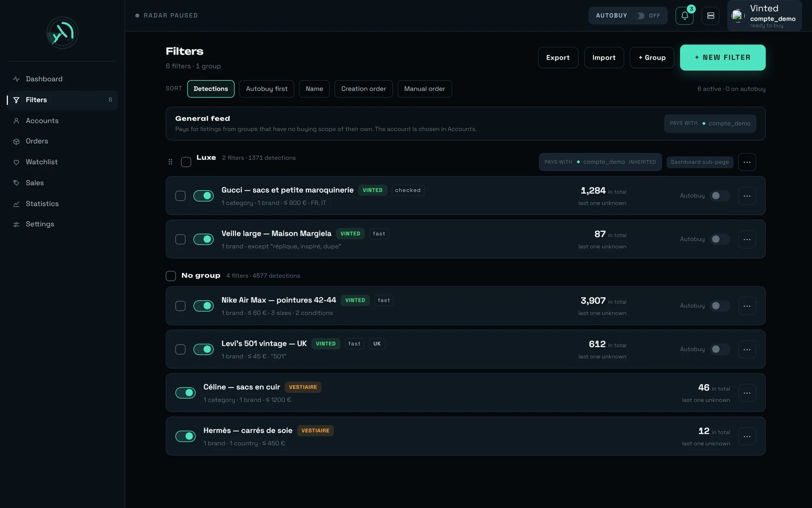Click the Luxe pays-with compte_demo chip
The image size is (812, 508).
click(600, 162)
